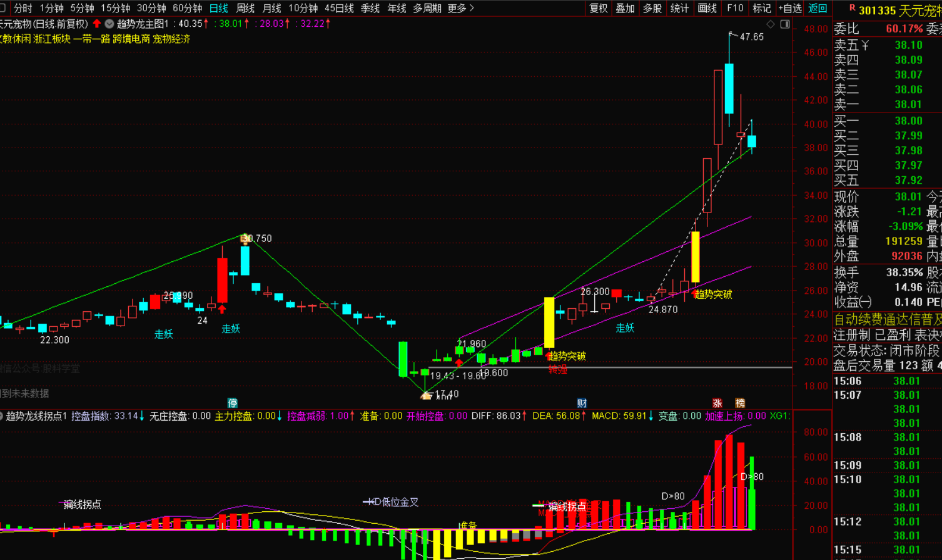Screen dimensions: 942x560
Task: Click the red up arrow beside the stock name
Action: [x=97, y=24]
